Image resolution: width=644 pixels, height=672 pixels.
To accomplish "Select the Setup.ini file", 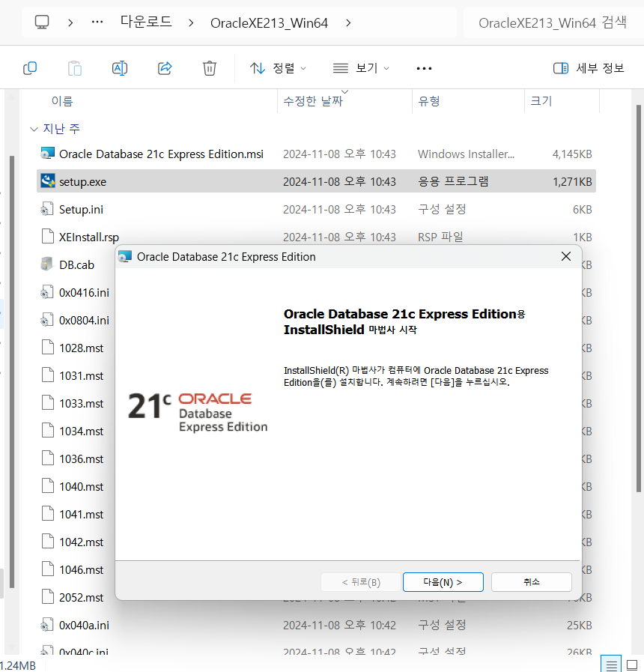I will point(81,209).
